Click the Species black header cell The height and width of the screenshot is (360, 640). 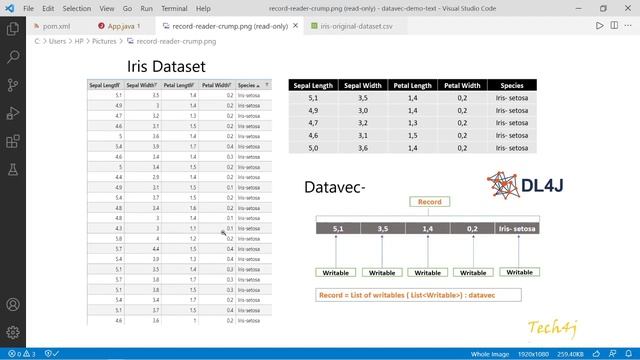[x=512, y=85]
